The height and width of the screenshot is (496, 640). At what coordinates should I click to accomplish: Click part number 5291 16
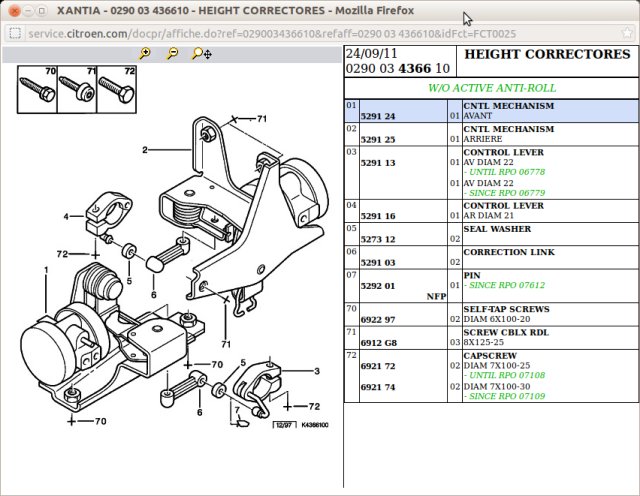coord(378,216)
